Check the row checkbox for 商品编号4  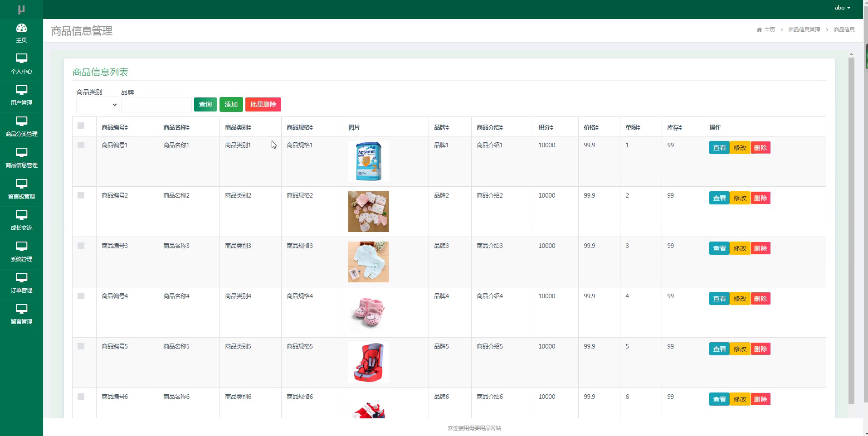pos(81,296)
